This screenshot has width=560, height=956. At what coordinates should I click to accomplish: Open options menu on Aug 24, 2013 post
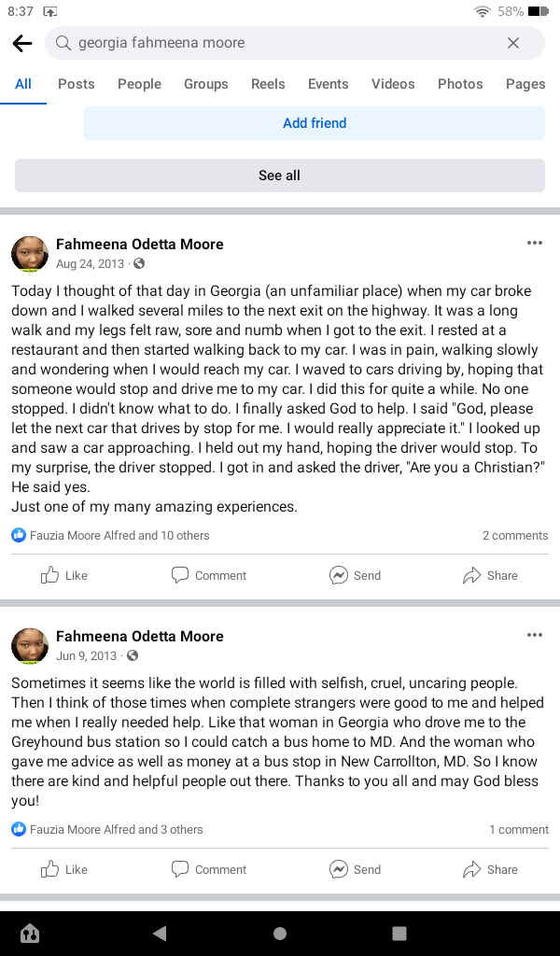(x=534, y=244)
